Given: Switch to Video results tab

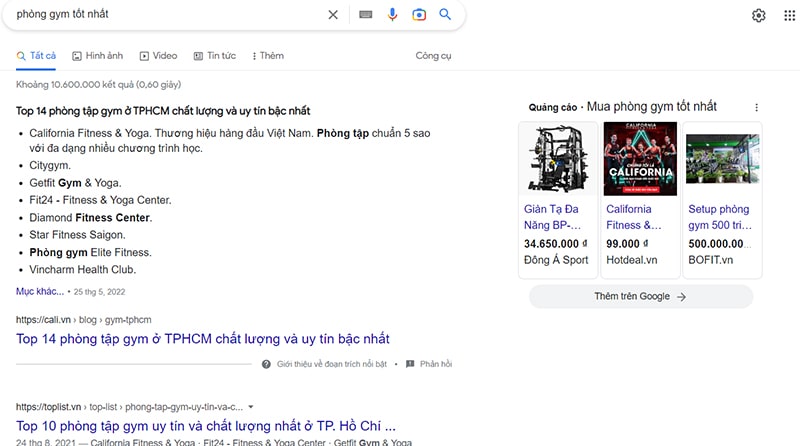Looking at the screenshot, I should pos(158,56).
